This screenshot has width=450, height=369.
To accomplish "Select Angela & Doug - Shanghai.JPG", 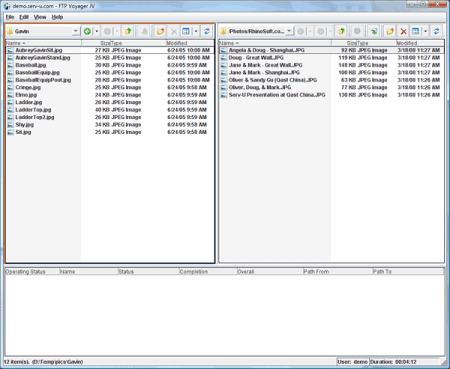I will pyautogui.click(x=267, y=50).
